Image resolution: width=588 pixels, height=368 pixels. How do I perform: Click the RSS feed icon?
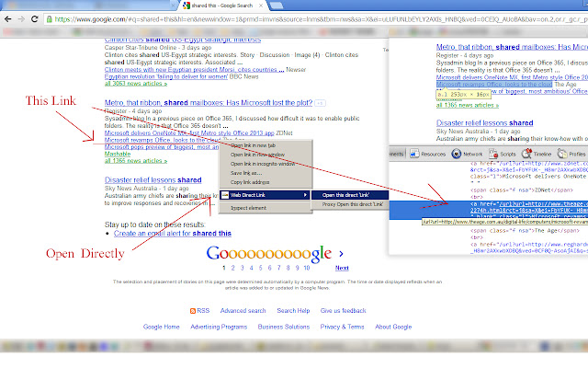(193, 311)
